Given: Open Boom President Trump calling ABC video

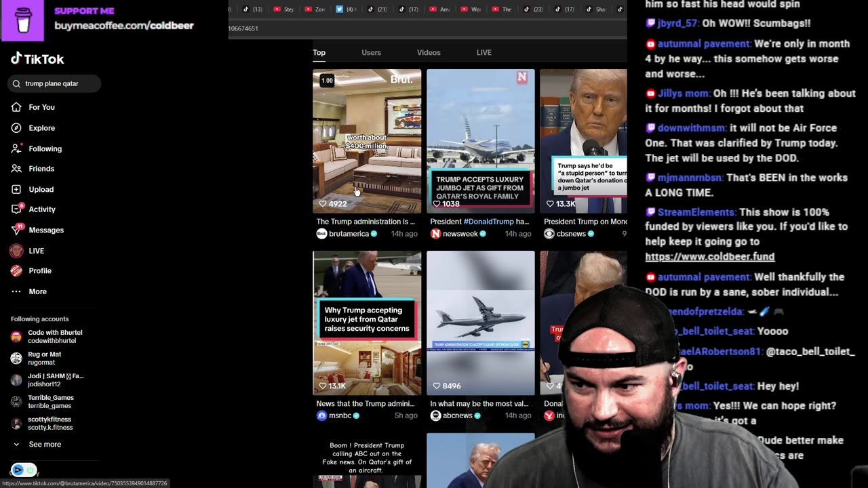Looking at the screenshot, I should click(367, 460).
